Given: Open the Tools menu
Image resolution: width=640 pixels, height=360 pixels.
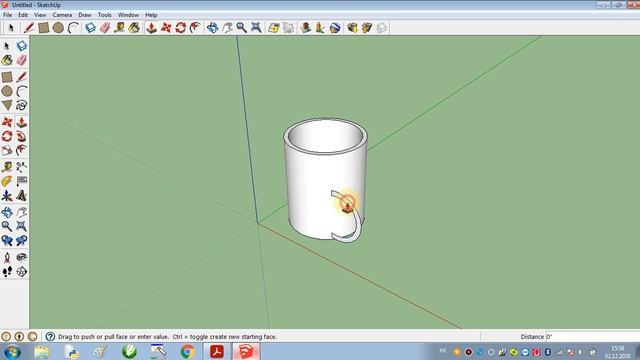Looking at the screenshot, I should tap(104, 15).
